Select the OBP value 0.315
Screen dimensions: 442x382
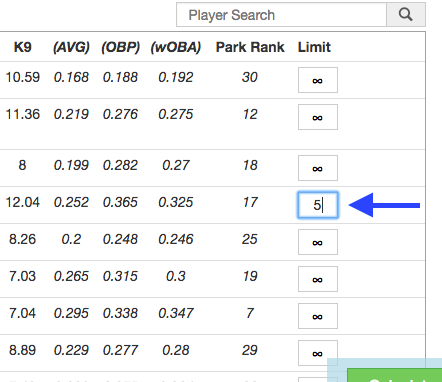120,276
